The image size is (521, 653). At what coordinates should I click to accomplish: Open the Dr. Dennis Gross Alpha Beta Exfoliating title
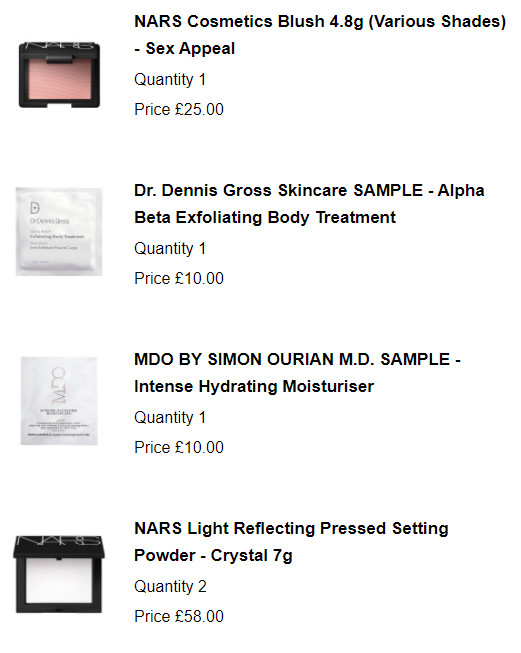(x=309, y=204)
